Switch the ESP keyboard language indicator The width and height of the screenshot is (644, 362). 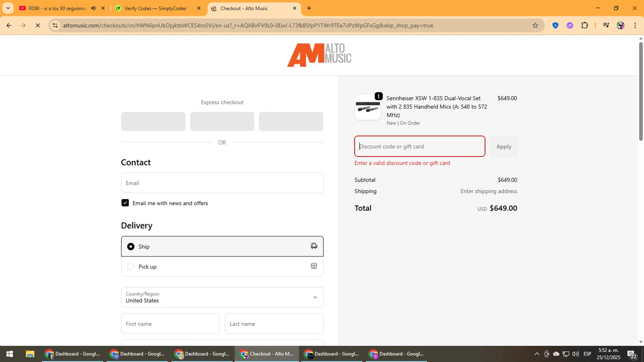[x=587, y=354]
